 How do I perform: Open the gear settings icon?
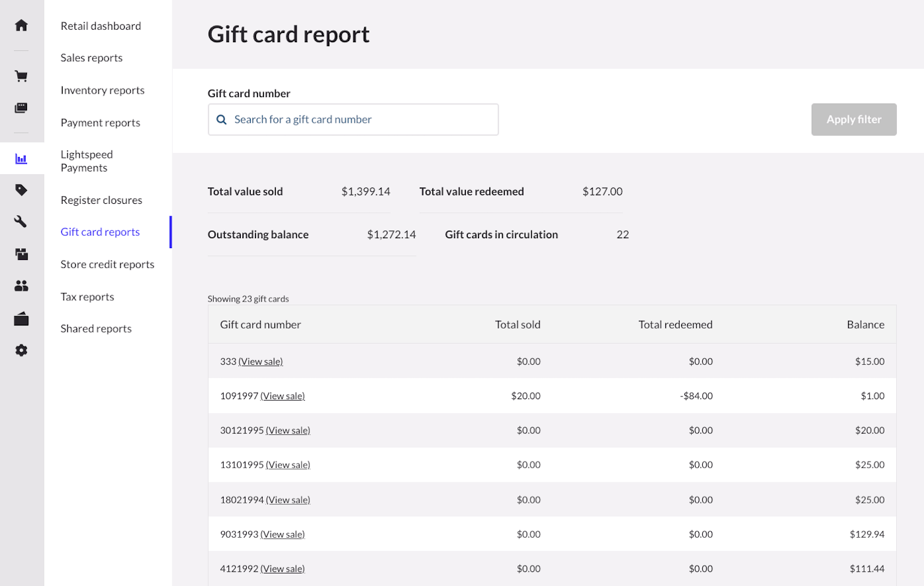[x=21, y=350]
